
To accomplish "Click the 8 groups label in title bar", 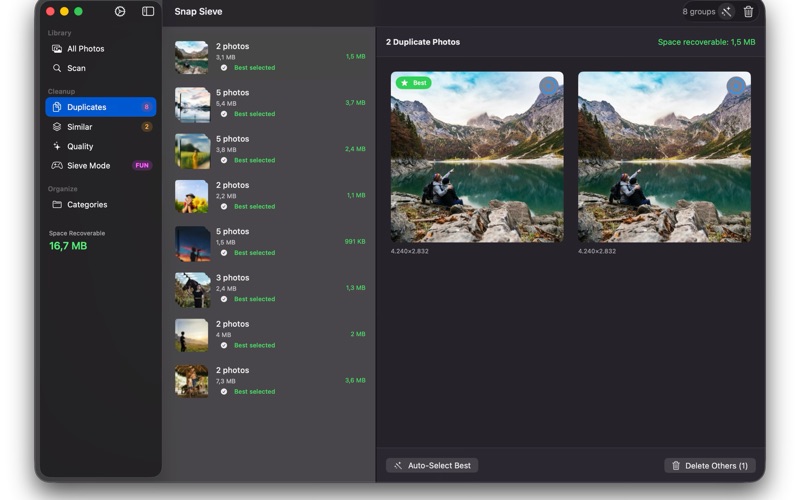I will pos(698,12).
